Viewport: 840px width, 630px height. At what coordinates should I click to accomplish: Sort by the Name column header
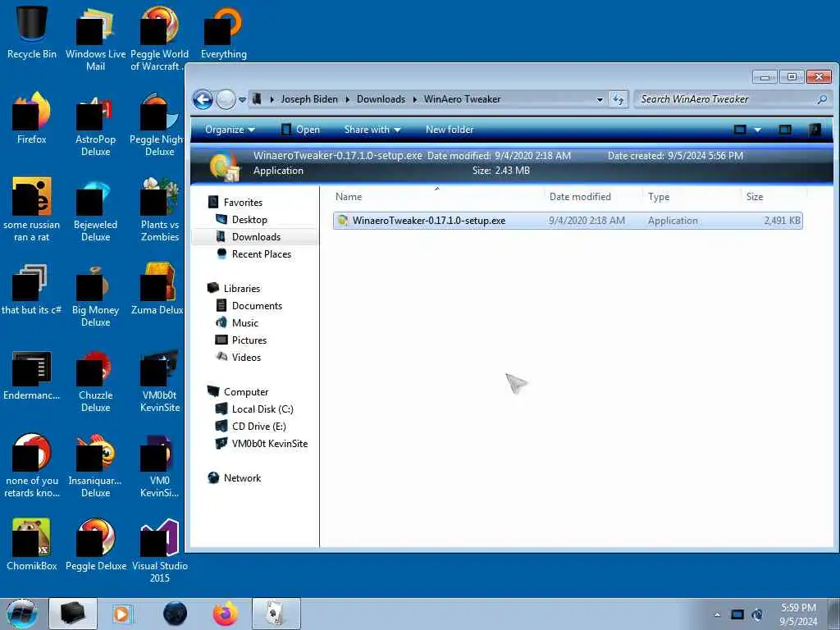[x=437, y=197]
